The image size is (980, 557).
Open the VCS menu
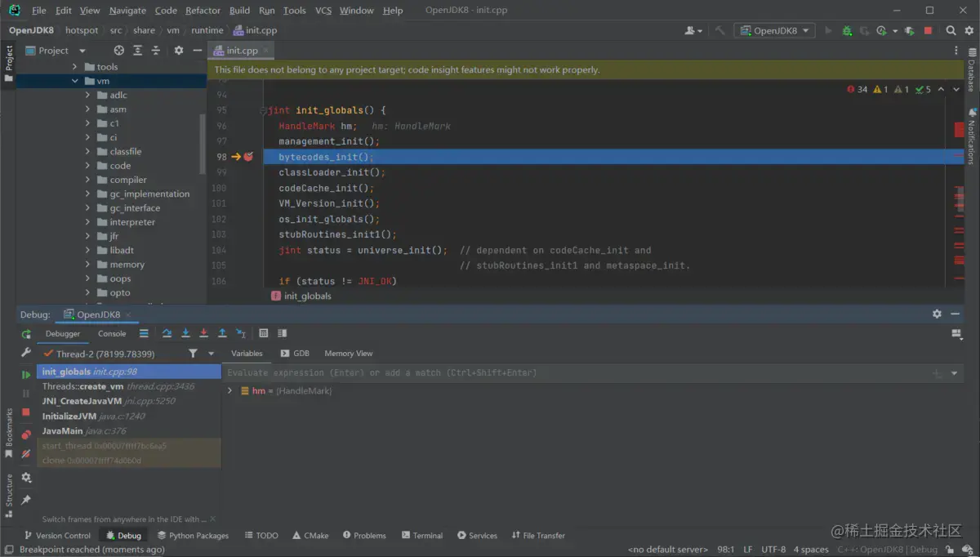click(x=323, y=11)
